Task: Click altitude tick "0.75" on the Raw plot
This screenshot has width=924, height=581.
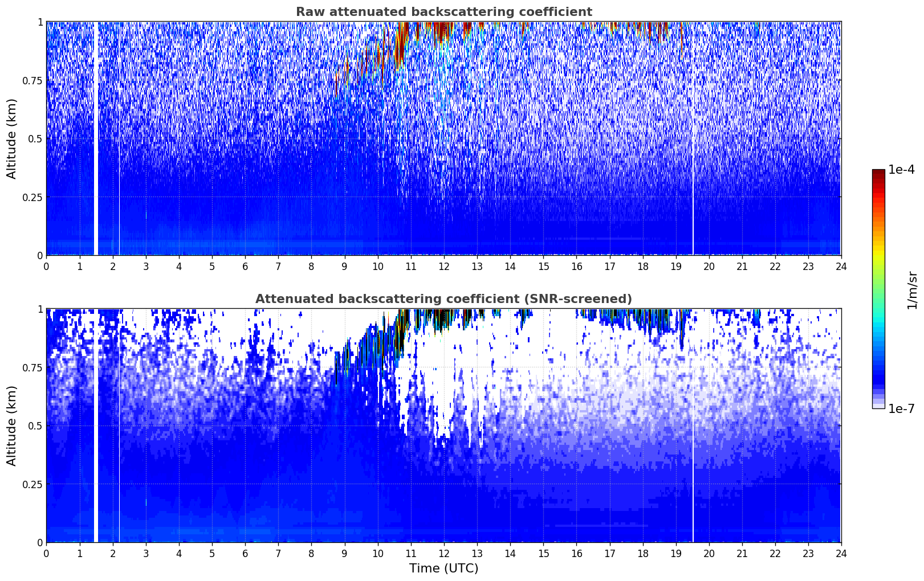Action: 31,80
